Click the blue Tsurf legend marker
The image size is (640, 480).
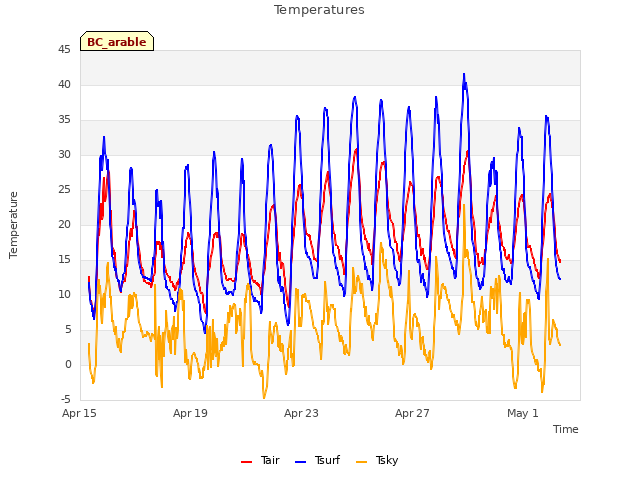click(x=300, y=462)
